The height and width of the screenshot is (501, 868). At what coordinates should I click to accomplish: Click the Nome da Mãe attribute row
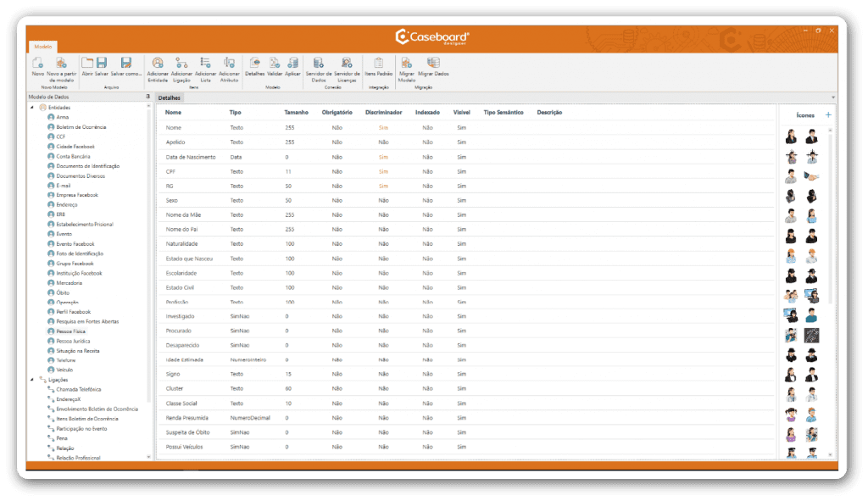tap(465, 214)
